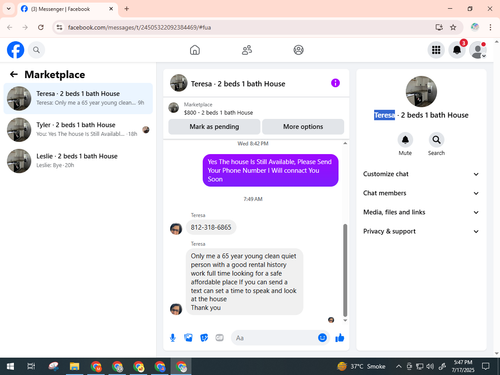Open the browser tab search dropdown arrow
The image size is (500, 375).
(9, 9)
